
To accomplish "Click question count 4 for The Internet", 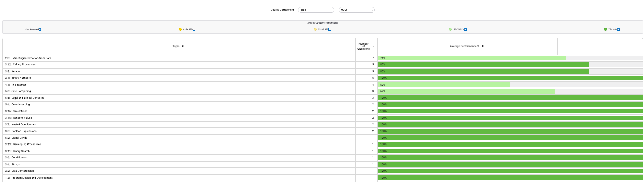I will click(373, 85).
